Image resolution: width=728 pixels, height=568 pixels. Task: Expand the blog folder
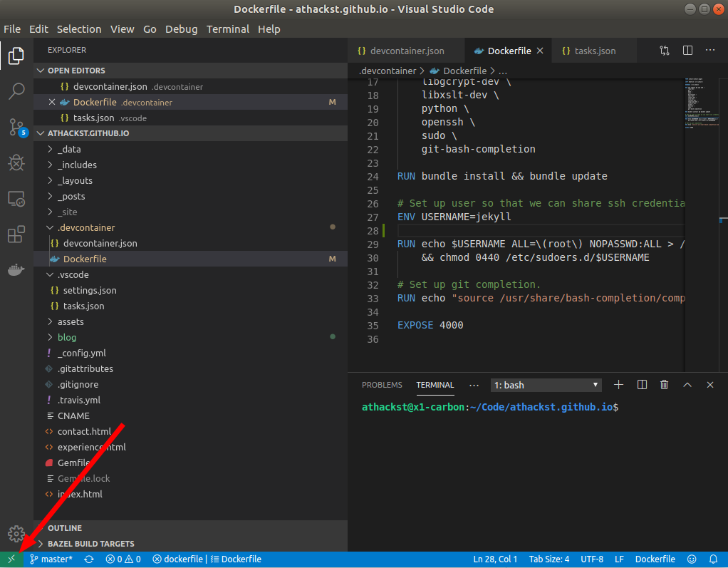click(190, 337)
